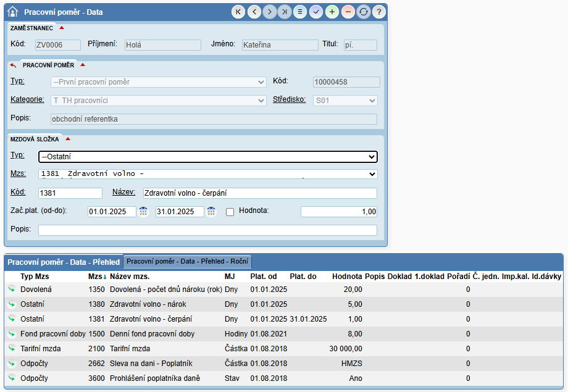Switch to the Přehled - Roční tab

coord(187,261)
